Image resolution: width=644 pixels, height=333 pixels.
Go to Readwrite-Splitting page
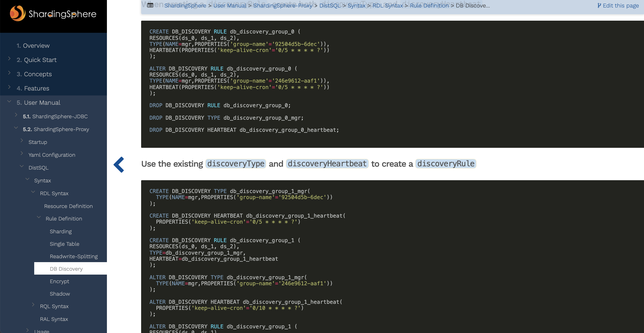coord(74,256)
